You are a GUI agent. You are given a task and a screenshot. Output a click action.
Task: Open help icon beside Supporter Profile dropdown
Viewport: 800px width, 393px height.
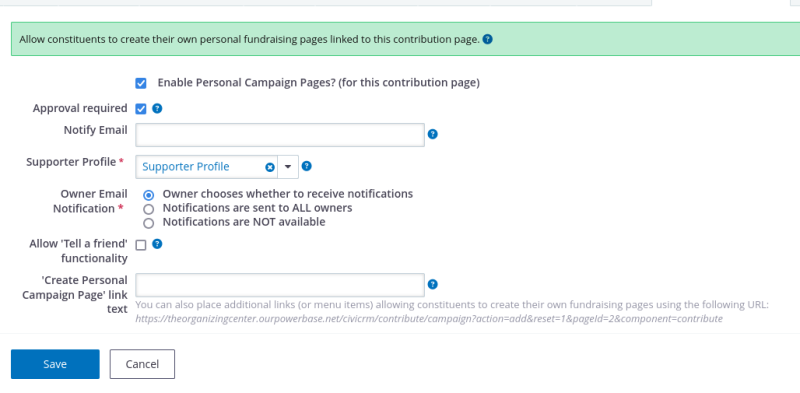(x=307, y=166)
